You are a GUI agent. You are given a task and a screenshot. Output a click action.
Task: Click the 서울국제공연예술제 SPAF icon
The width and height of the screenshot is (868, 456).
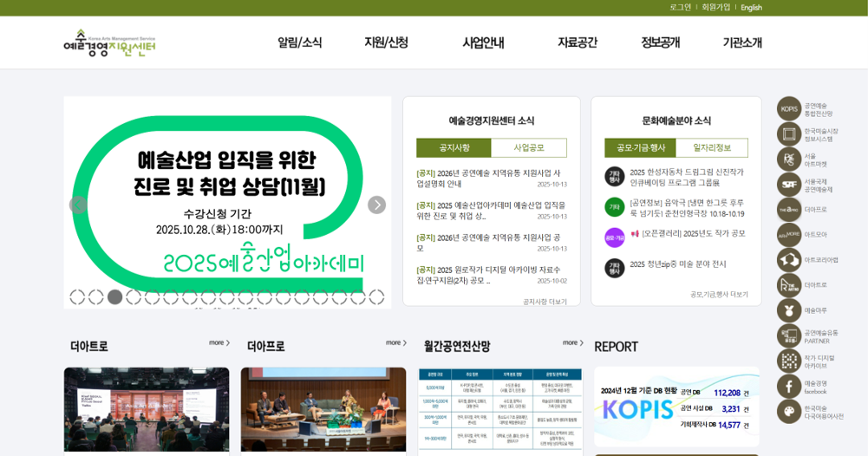click(x=789, y=185)
